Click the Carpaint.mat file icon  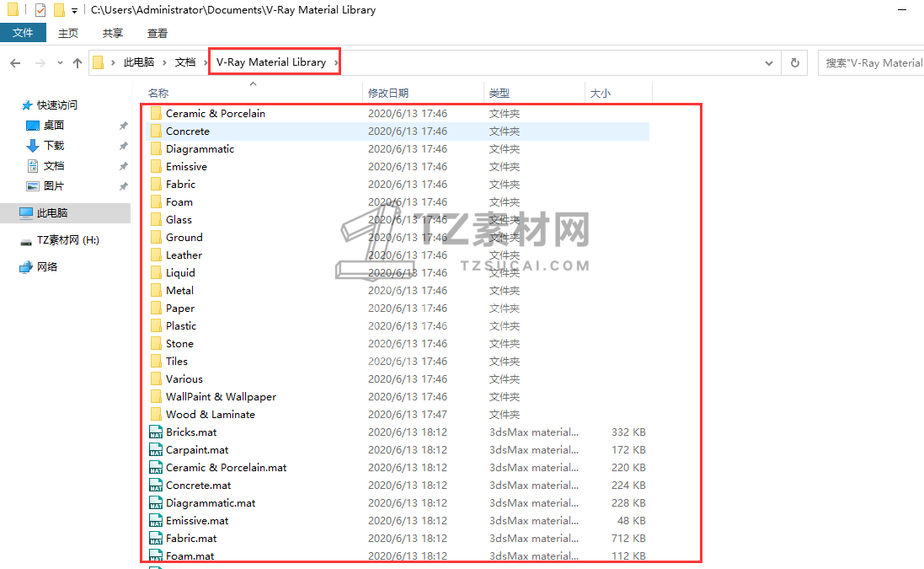156,450
